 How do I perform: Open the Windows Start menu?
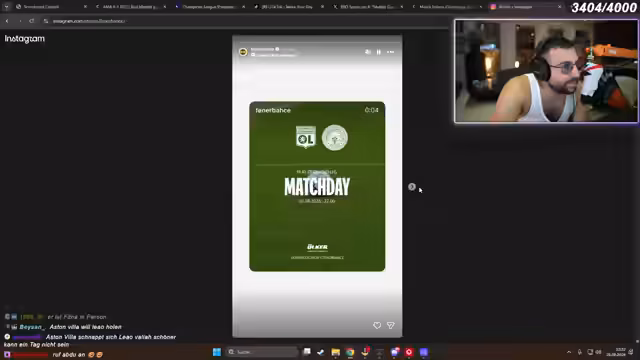click(x=217, y=352)
